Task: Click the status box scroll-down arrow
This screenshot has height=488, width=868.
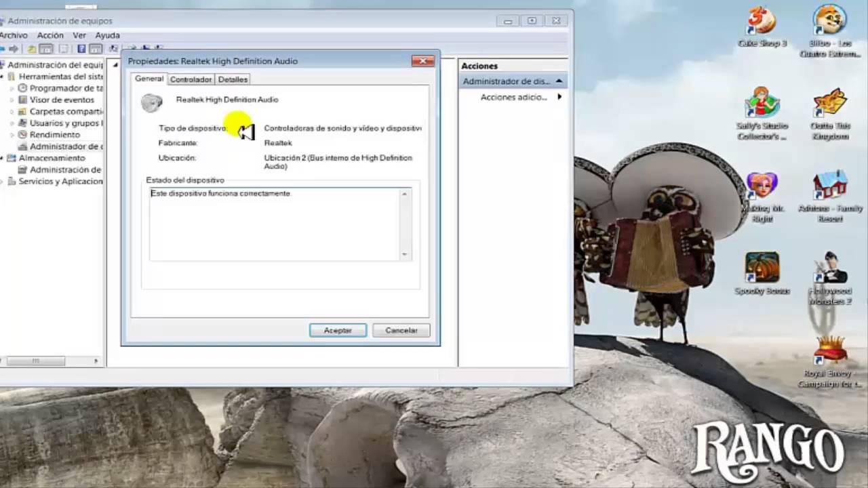Action: (x=405, y=255)
